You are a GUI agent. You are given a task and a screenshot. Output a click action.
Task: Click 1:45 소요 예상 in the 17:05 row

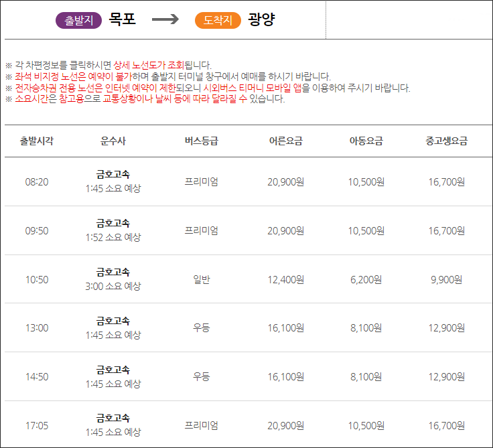pyautogui.click(x=113, y=433)
